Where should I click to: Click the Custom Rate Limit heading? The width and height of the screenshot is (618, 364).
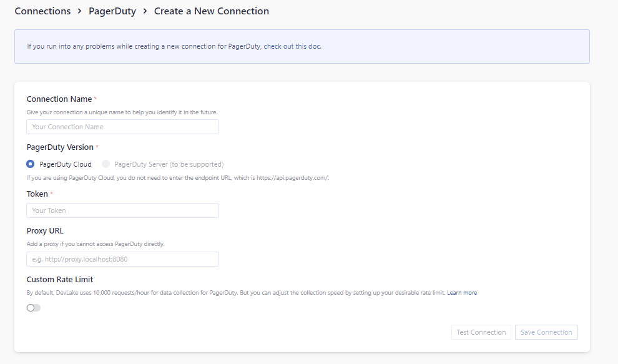point(59,279)
